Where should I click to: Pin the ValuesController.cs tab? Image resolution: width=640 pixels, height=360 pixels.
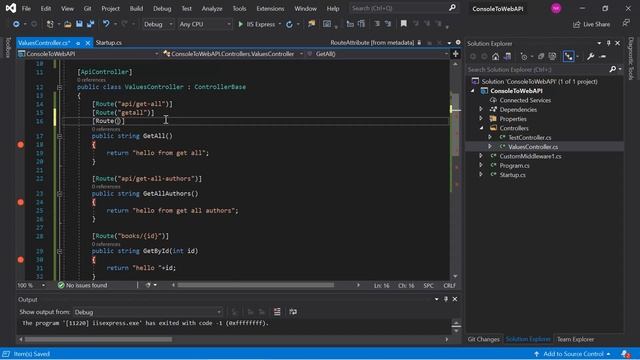click(x=78, y=43)
